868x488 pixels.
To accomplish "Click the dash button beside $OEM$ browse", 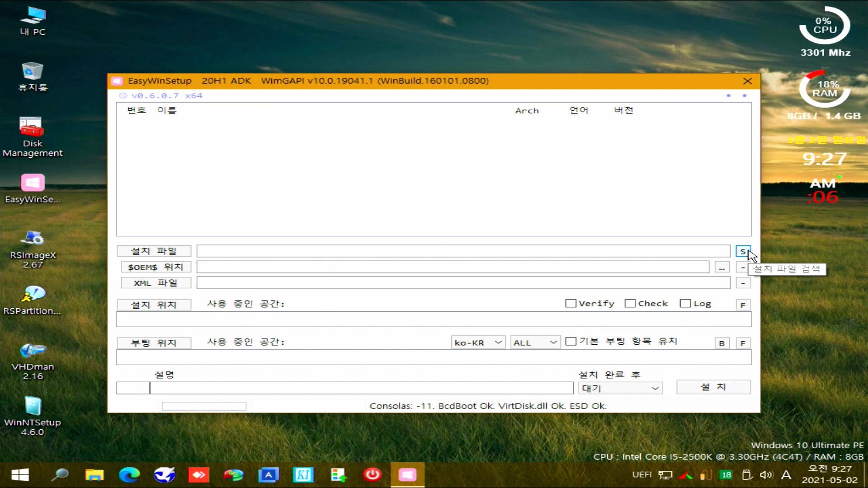I will coord(743,267).
